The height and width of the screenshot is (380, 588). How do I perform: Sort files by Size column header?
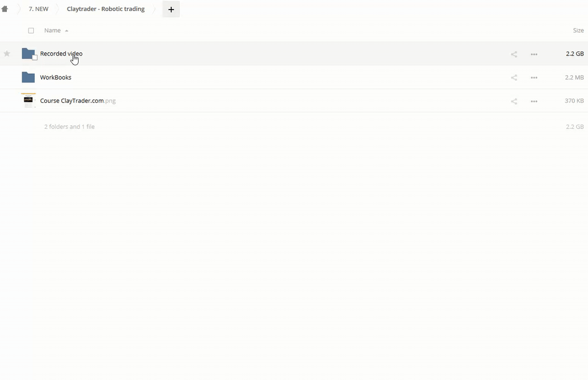[x=578, y=31]
